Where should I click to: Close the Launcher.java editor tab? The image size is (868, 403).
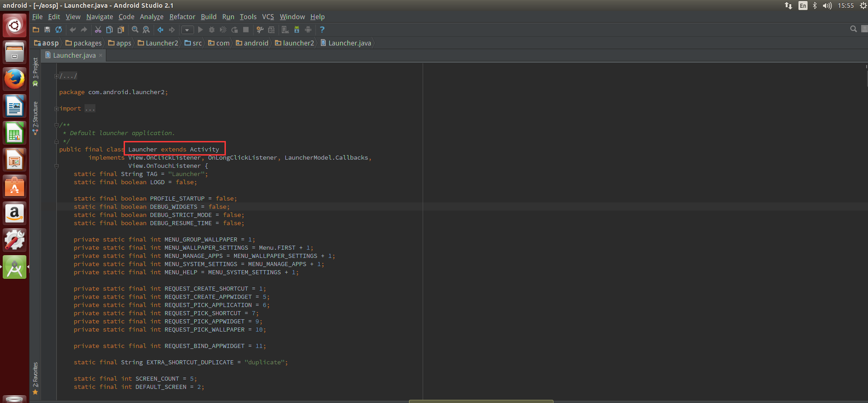(x=101, y=55)
